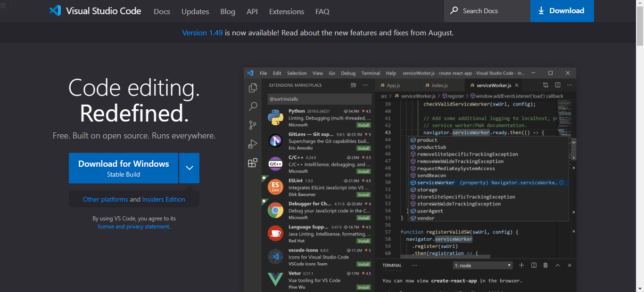
Task: Split the editor using the split icon
Action: [x=558, y=85]
